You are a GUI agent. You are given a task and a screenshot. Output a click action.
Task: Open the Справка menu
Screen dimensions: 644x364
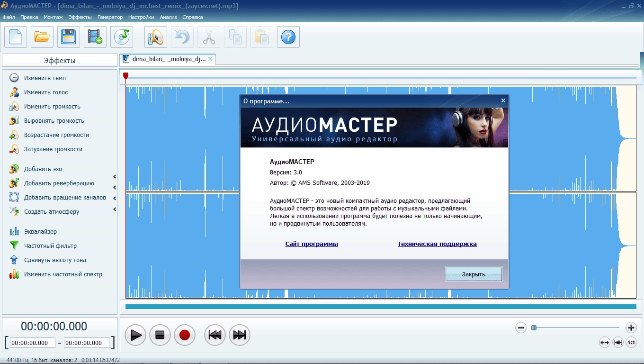(192, 17)
